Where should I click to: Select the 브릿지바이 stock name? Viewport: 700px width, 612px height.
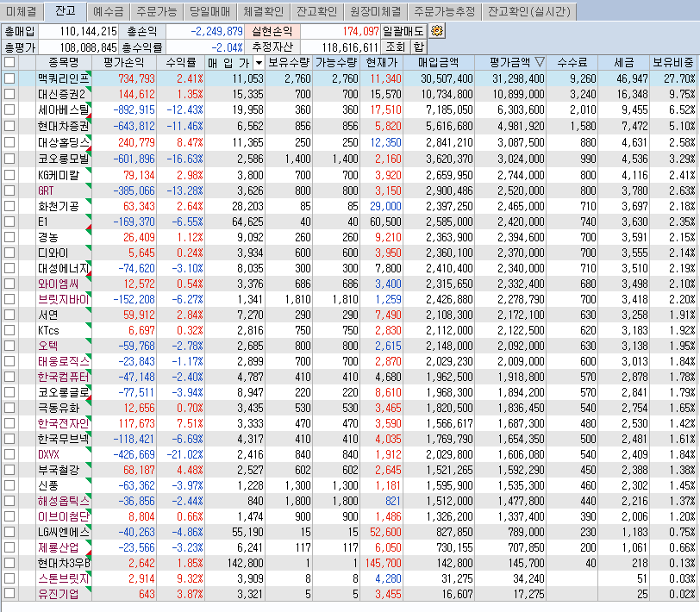[x=64, y=299]
